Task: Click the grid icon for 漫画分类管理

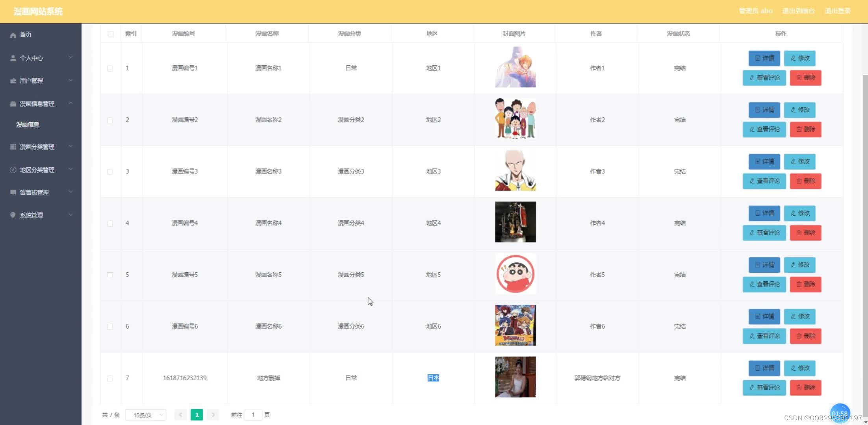Action: 13,147
